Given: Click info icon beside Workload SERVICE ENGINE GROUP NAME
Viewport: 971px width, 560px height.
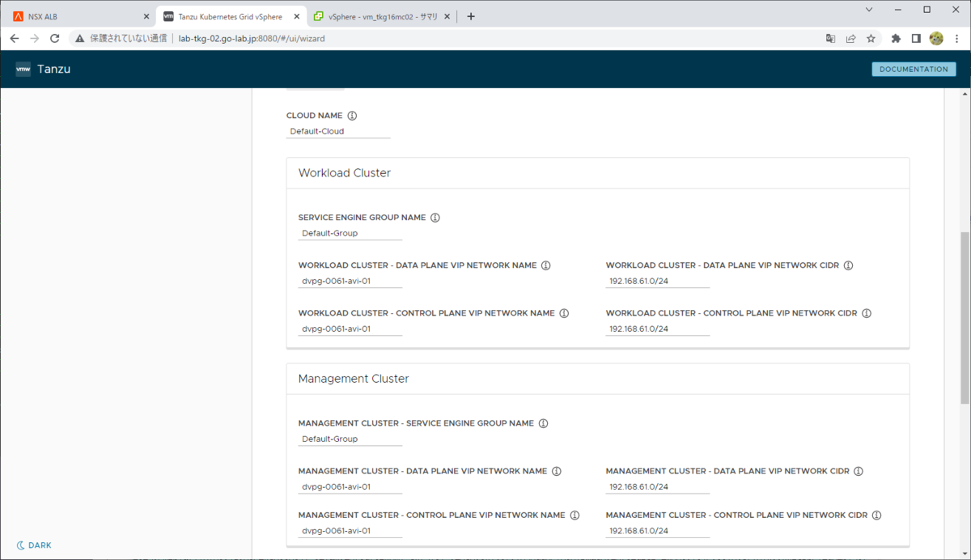Looking at the screenshot, I should (x=435, y=218).
